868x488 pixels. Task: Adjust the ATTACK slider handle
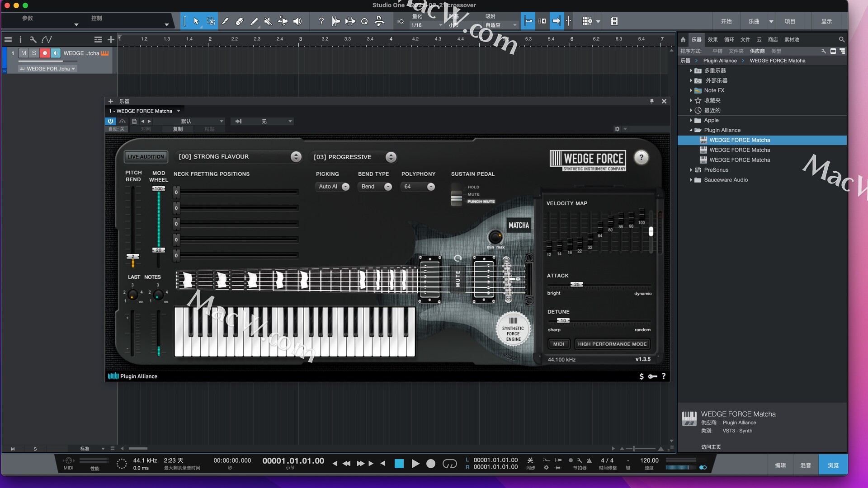pyautogui.click(x=576, y=285)
